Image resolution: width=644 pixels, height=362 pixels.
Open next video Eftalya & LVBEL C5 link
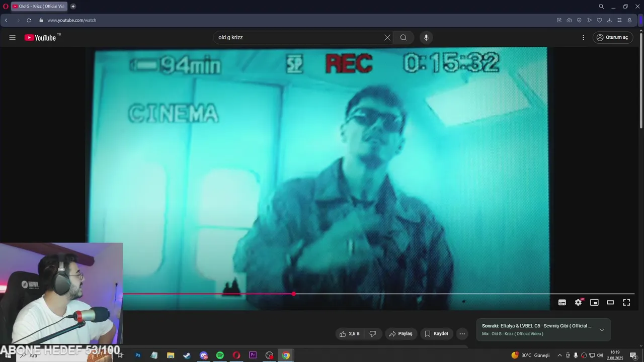[x=537, y=326]
